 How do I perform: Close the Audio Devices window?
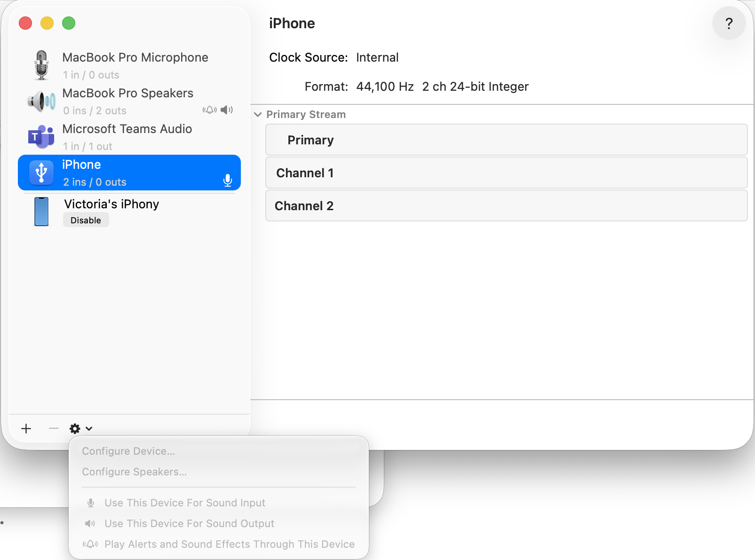[25, 23]
